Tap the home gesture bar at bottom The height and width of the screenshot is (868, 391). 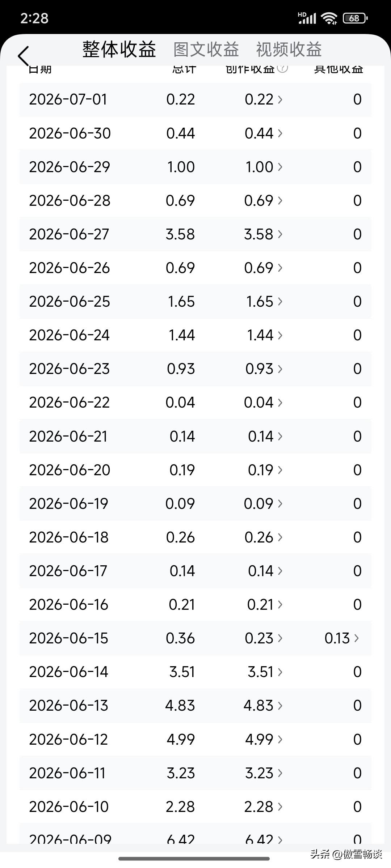[x=194, y=859]
